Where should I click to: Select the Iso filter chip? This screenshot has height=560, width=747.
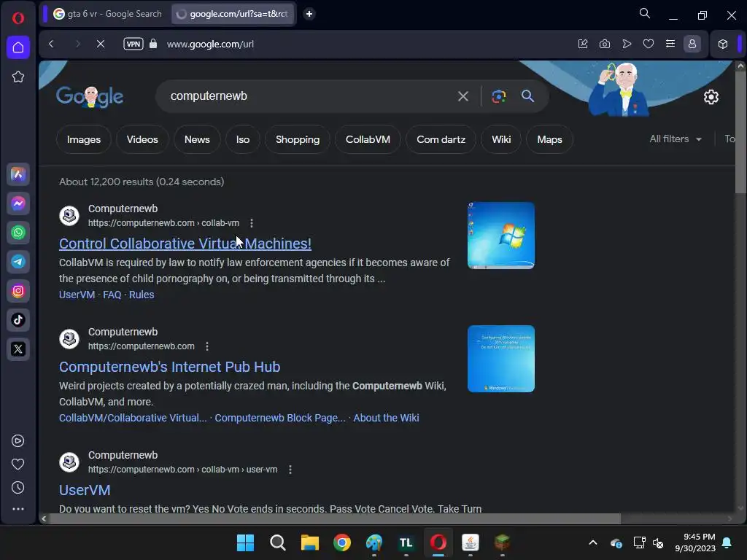pos(243,139)
